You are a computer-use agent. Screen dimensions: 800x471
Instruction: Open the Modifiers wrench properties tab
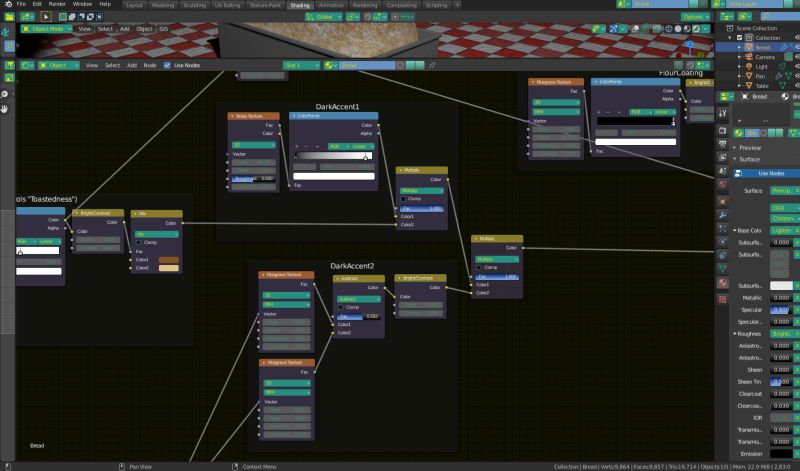tap(722, 215)
